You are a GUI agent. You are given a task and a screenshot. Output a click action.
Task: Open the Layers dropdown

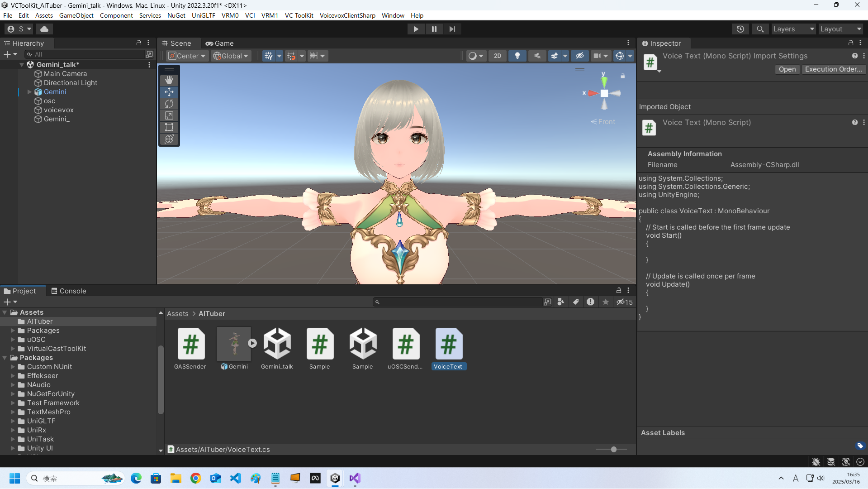[x=793, y=29]
